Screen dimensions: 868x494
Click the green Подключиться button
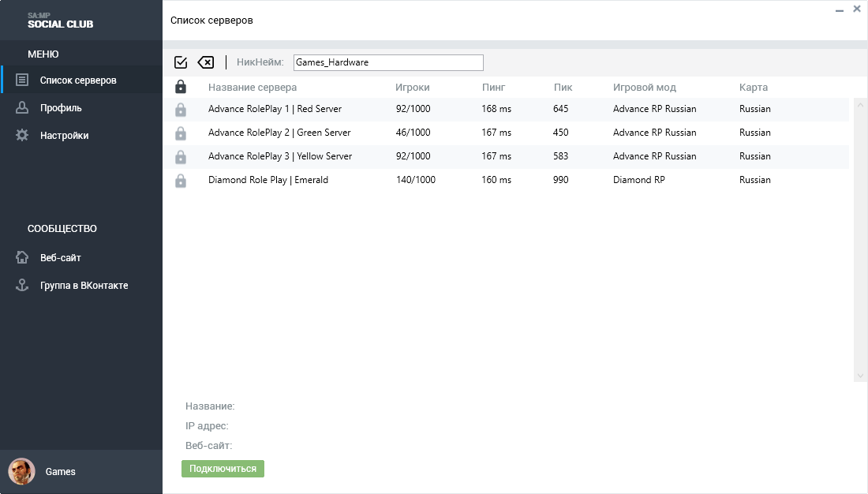[223, 469]
